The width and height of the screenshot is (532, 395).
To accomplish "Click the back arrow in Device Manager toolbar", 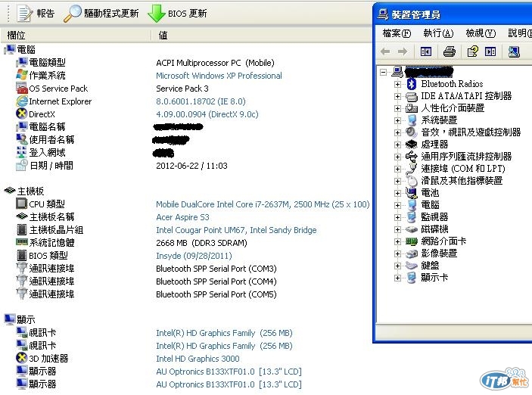I will (x=385, y=51).
